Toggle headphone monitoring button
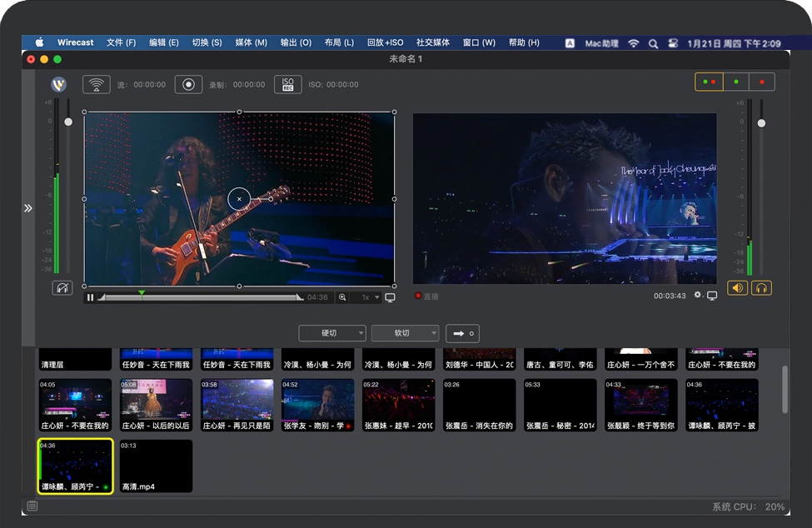Image resolution: width=812 pixels, height=528 pixels. pyautogui.click(x=761, y=288)
